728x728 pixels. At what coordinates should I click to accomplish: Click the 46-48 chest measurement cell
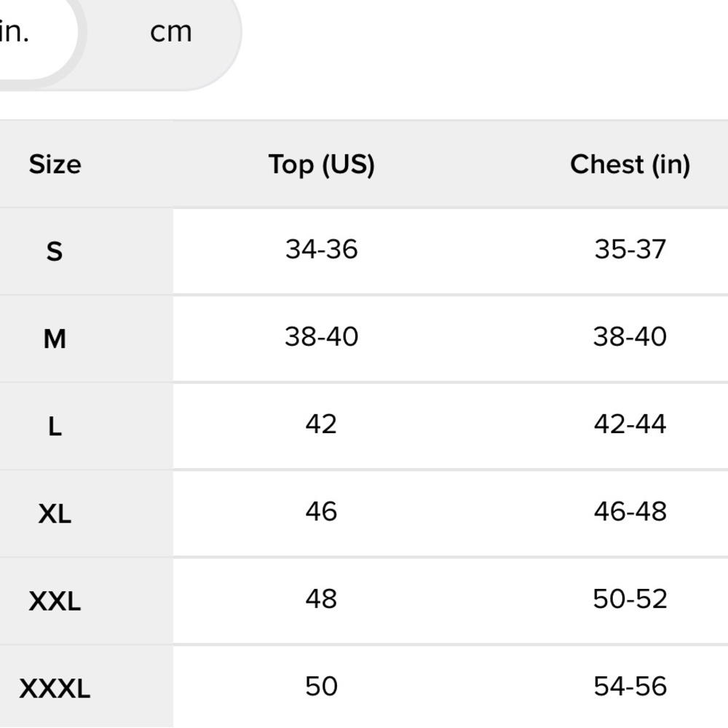630,512
